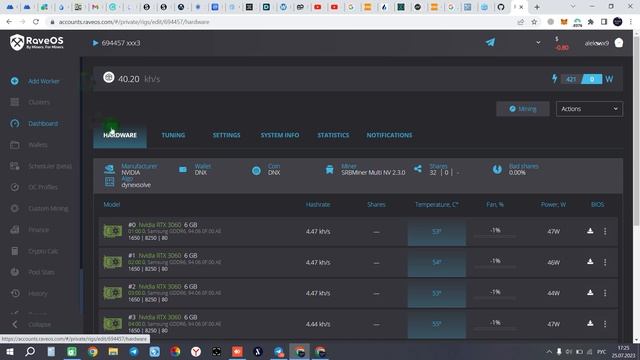Click the Algo dynexsolve icon
Viewport: 640px width, 360px height.
pyautogui.click(x=109, y=182)
